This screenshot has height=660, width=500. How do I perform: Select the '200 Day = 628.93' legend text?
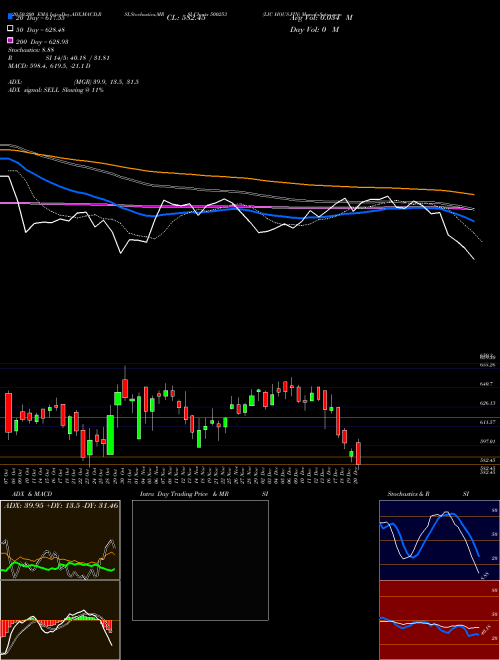(x=42, y=42)
